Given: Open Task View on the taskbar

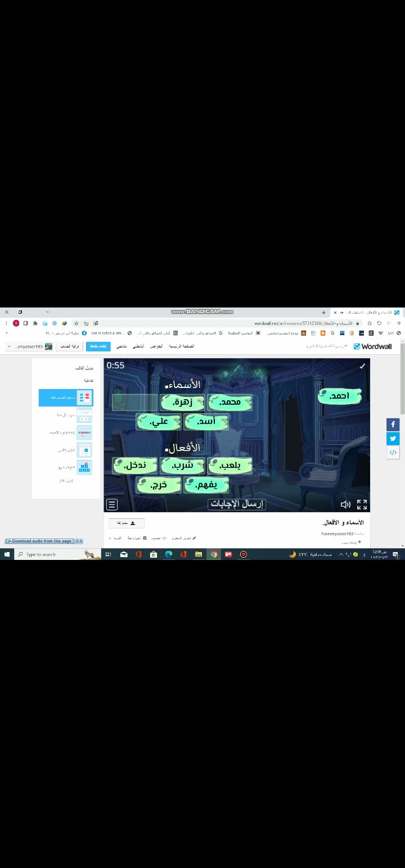Looking at the screenshot, I should click(x=108, y=554).
